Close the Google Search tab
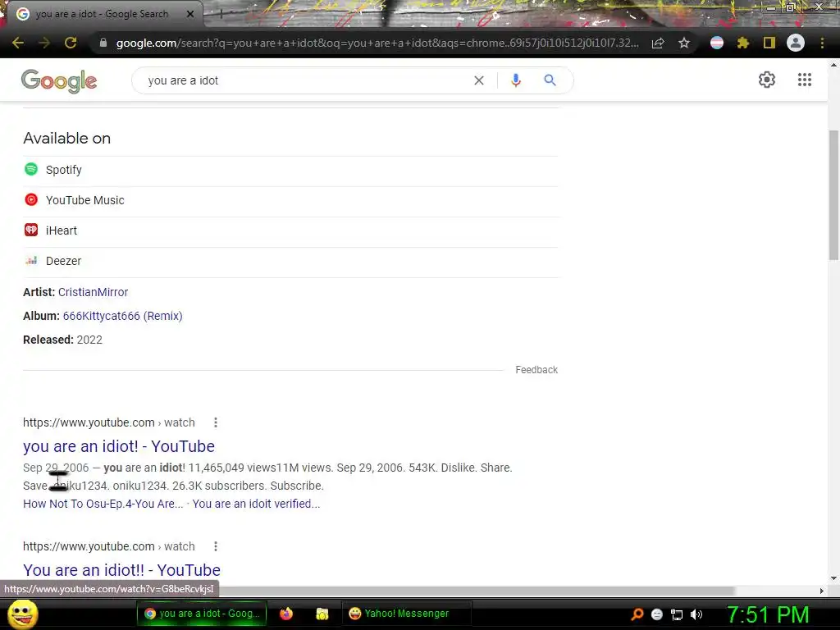Viewport: 840px width, 630px height. coord(190,14)
